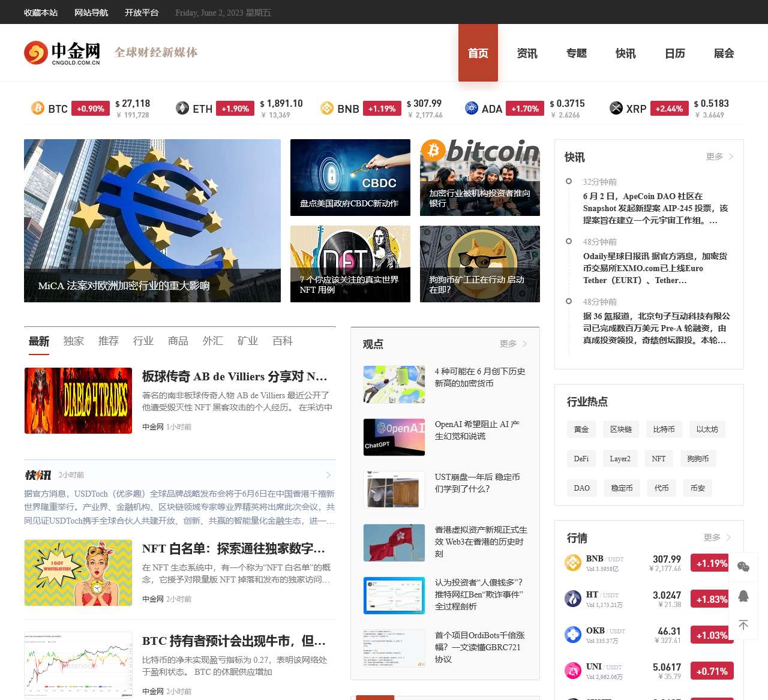The width and height of the screenshot is (768, 700).
Task: Open 专题 in main navigation
Action: point(577,53)
